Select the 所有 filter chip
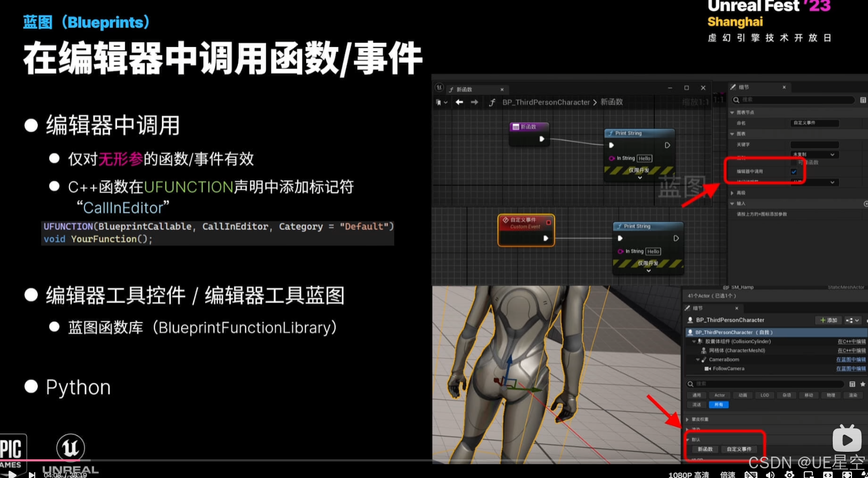The height and width of the screenshot is (478, 868). pyautogui.click(x=718, y=405)
